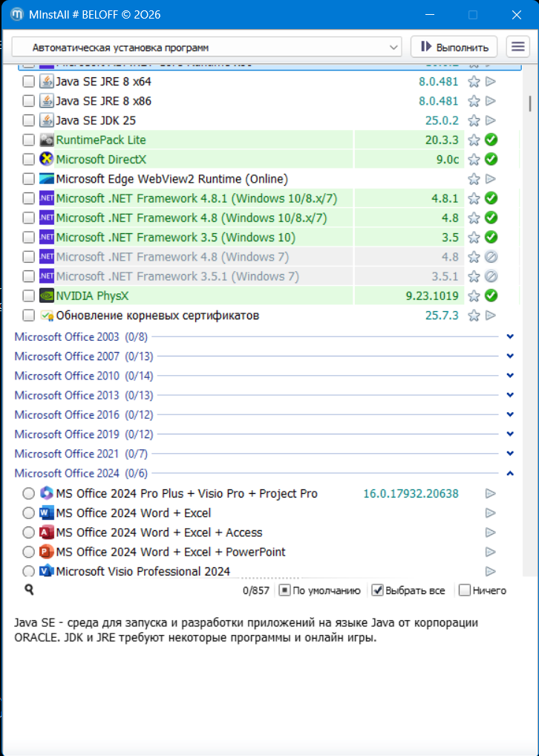This screenshot has height=756, width=539.
Task: Select MS Office 2024 Pro Plus radio button
Action: pyautogui.click(x=29, y=493)
